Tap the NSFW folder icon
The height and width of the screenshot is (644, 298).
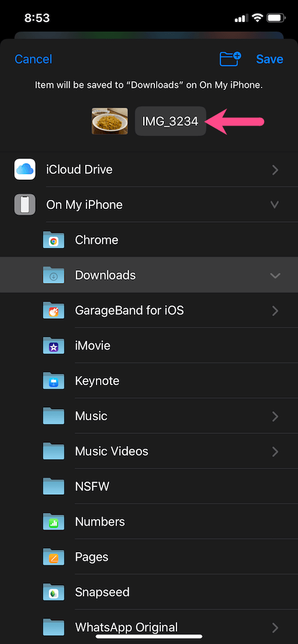tap(54, 487)
